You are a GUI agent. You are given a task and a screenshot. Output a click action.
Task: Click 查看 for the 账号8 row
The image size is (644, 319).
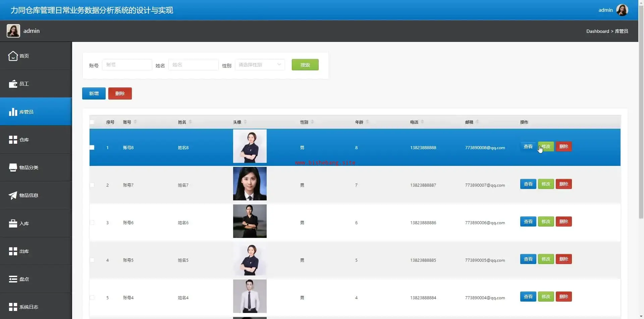[528, 146]
